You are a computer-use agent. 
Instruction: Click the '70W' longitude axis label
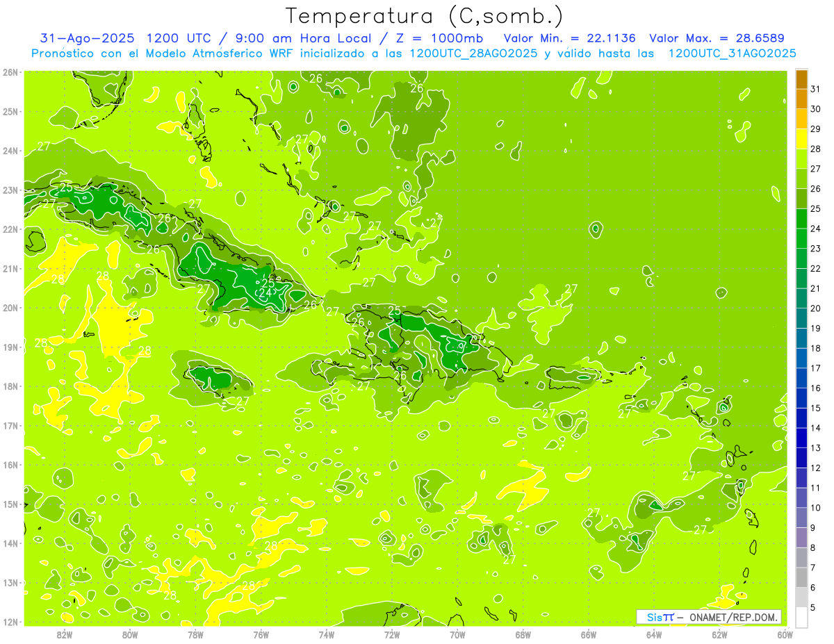457,635
